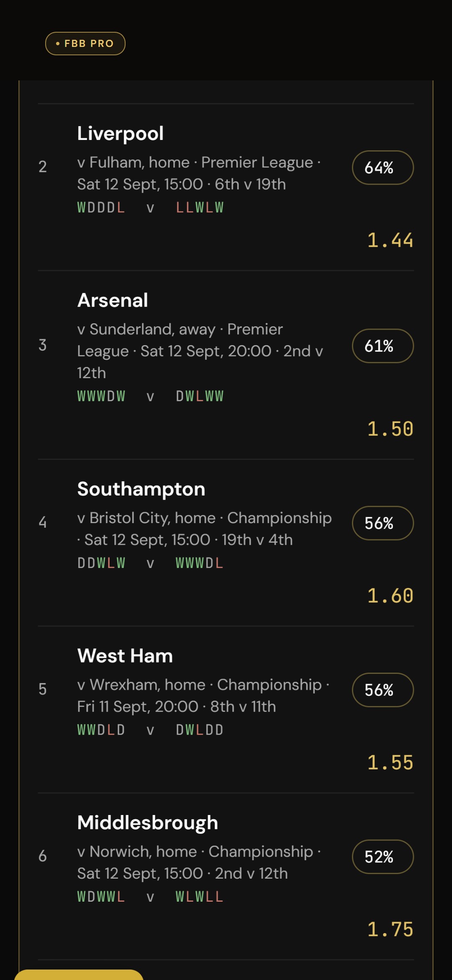Click the yellow button at bottom edge
This screenshot has width=452, height=980.
tap(79, 975)
